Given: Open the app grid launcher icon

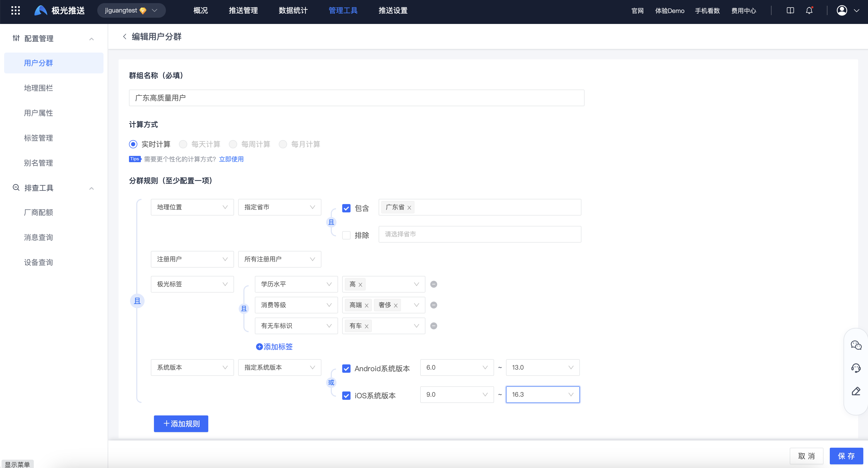Looking at the screenshot, I should (16, 10).
